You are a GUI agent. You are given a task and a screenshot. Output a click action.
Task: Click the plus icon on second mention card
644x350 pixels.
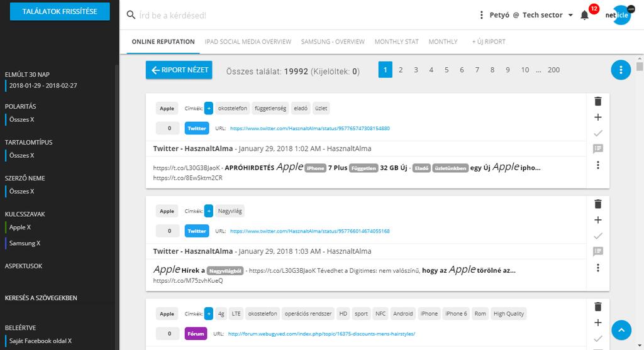point(598,220)
